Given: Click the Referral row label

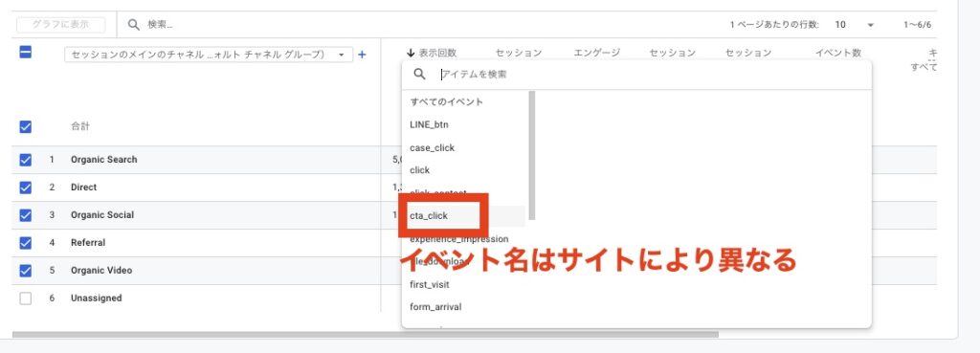Looking at the screenshot, I should [x=88, y=242].
